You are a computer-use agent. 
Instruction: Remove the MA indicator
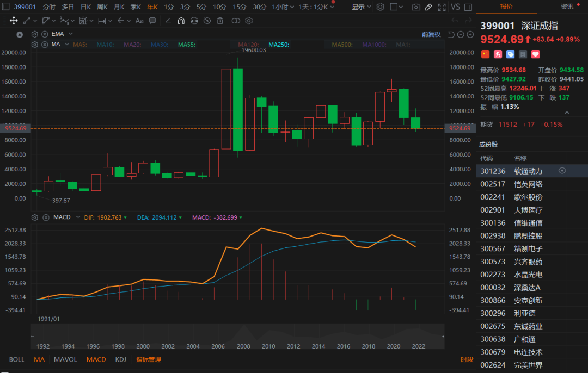tap(45, 45)
